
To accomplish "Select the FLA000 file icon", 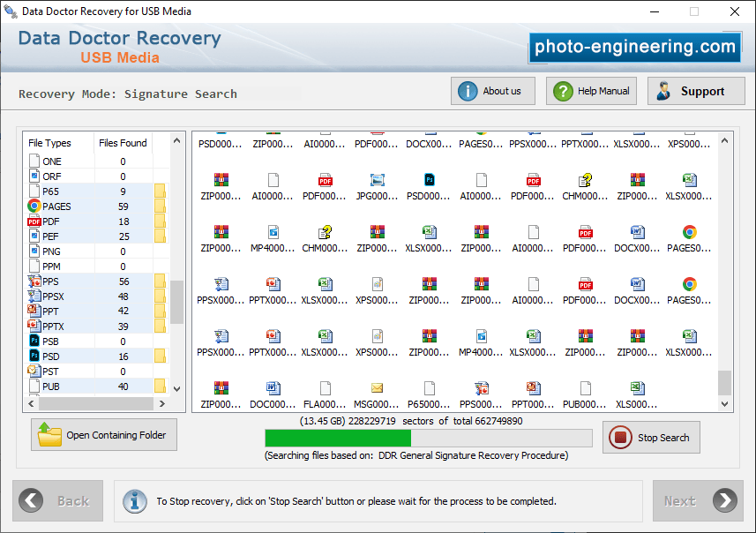I will coord(325,388).
